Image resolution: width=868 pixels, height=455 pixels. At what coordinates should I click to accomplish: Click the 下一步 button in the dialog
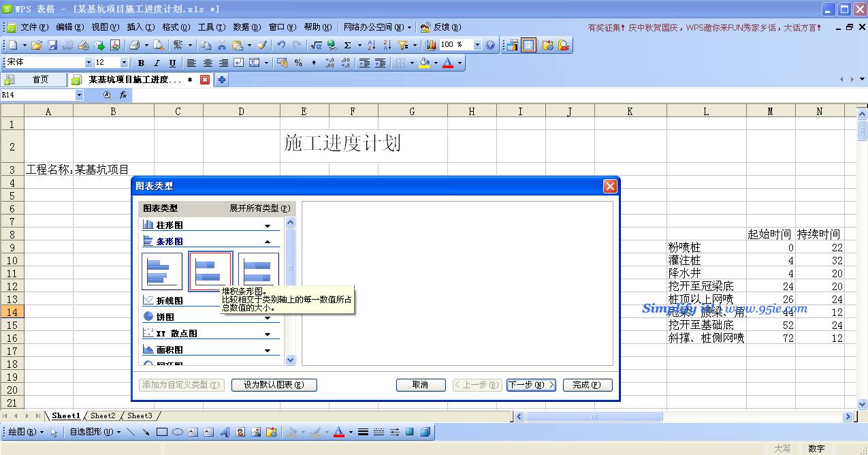click(x=531, y=385)
